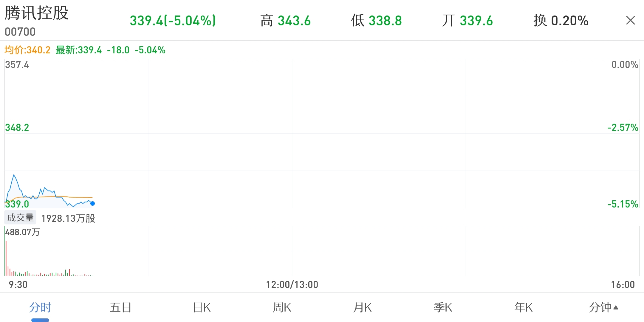Click the 均价:340.2 average price label

(27, 50)
